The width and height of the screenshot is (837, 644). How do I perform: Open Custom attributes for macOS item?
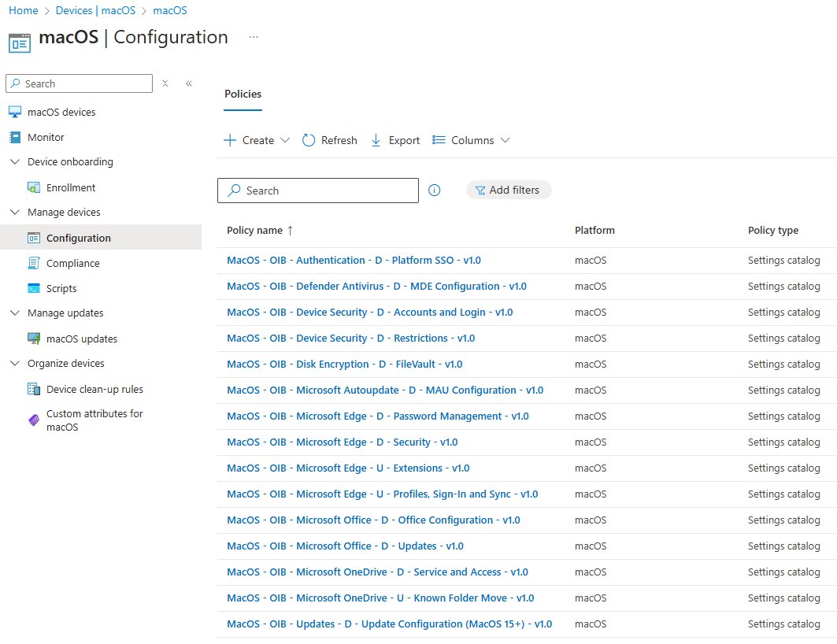pos(94,420)
